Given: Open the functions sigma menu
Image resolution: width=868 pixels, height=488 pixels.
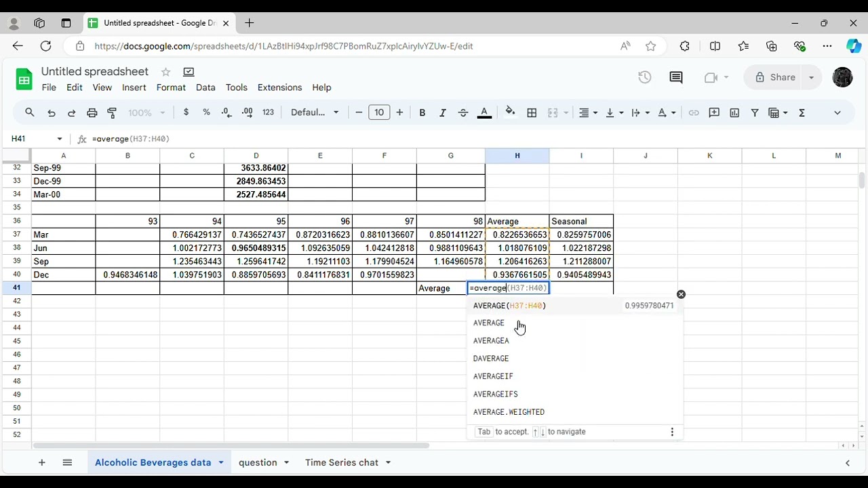Looking at the screenshot, I should point(802,113).
